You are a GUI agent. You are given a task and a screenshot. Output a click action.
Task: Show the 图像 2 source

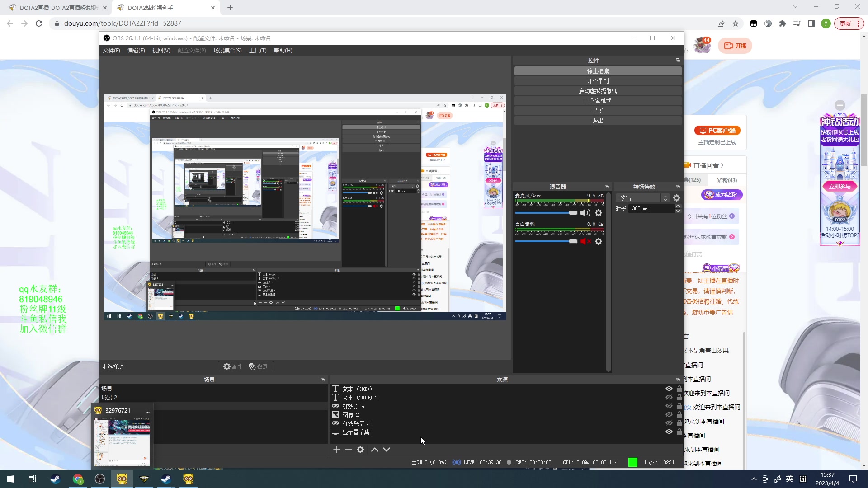coord(669,414)
